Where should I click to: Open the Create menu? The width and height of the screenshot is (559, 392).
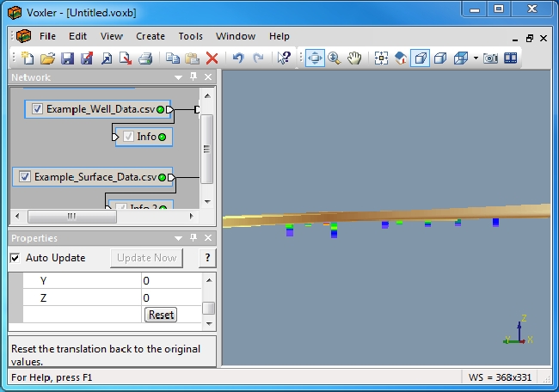point(150,36)
